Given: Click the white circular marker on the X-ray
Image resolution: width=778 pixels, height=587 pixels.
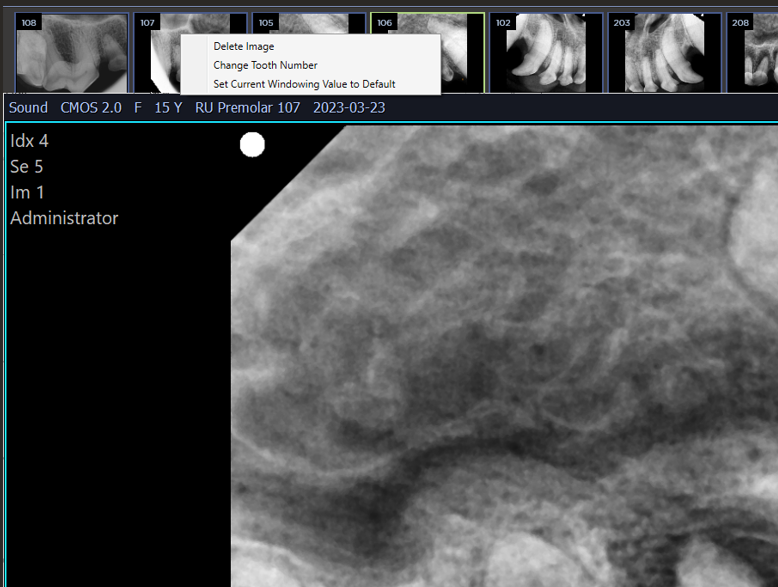Looking at the screenshot, I should tap(252, 145).
